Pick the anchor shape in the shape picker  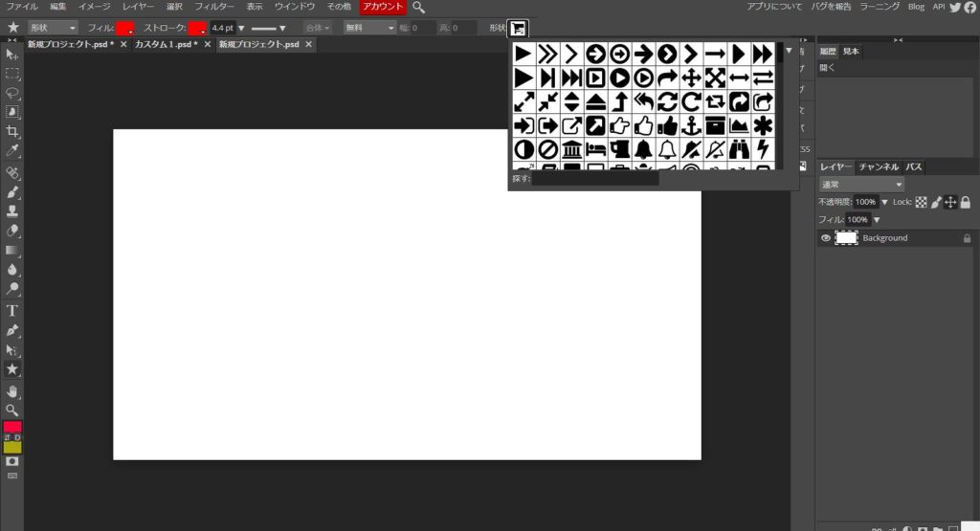click(691, 125)
